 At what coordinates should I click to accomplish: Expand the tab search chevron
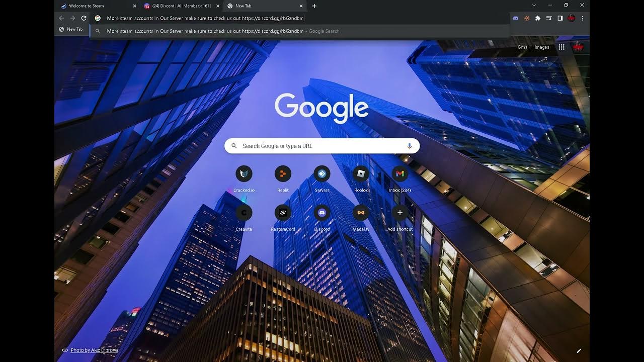[534, 5]
